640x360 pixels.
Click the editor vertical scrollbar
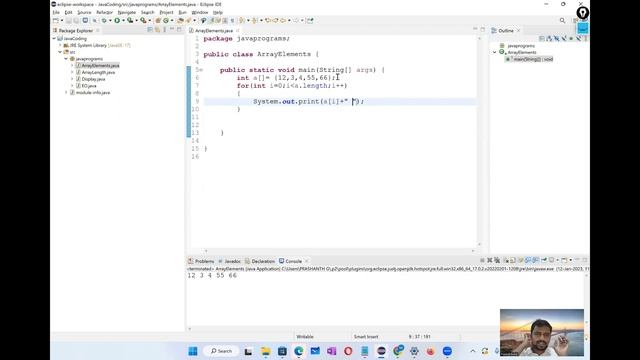point(480,141)
